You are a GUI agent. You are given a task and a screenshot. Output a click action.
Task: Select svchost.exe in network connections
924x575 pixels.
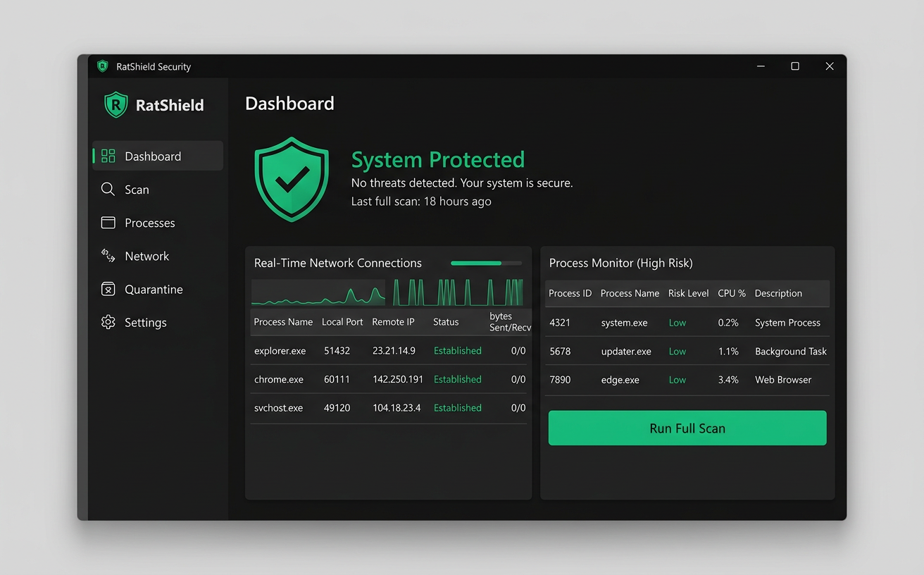(x=389, y=407)
